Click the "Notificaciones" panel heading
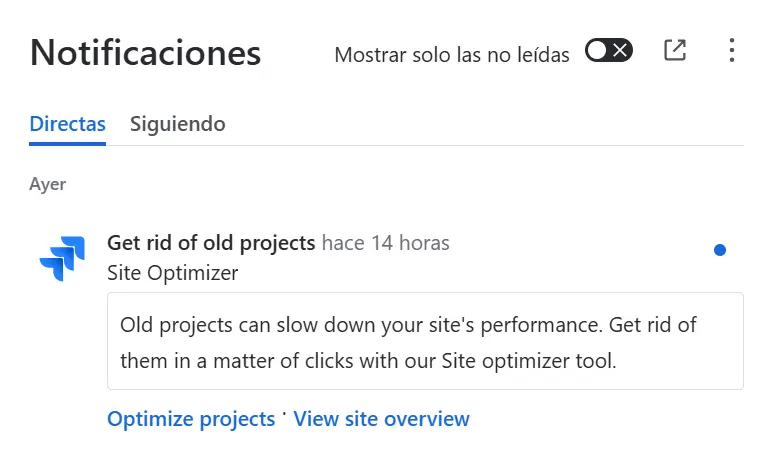 coord(145,52)
